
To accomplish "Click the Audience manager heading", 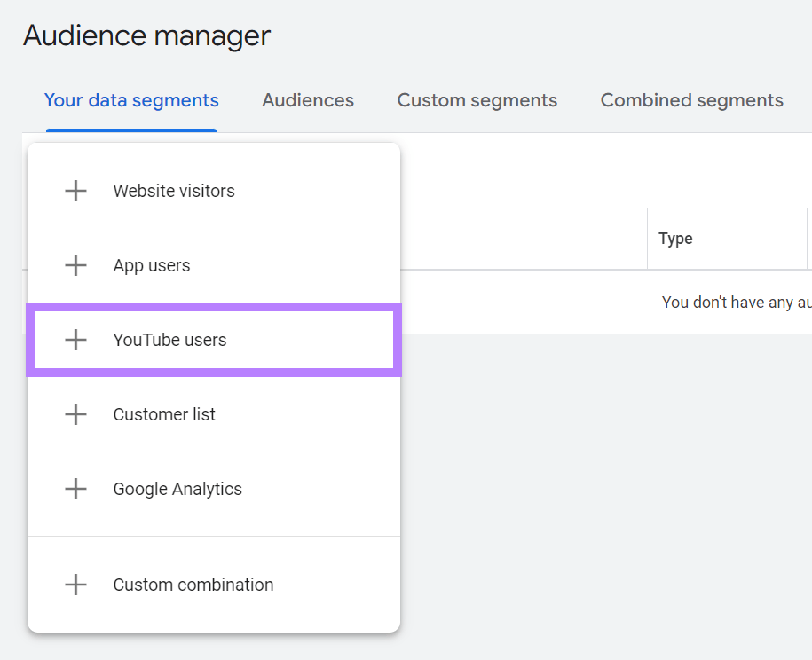I will 146,35.
